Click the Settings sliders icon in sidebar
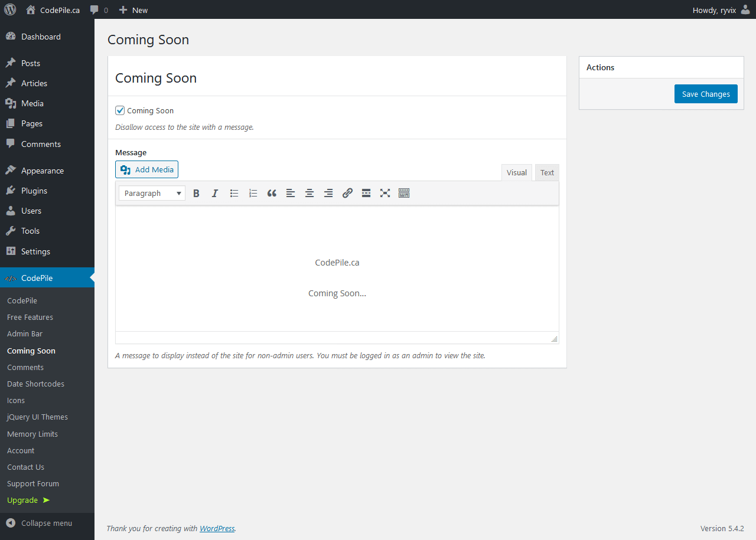 click(11, 251)
